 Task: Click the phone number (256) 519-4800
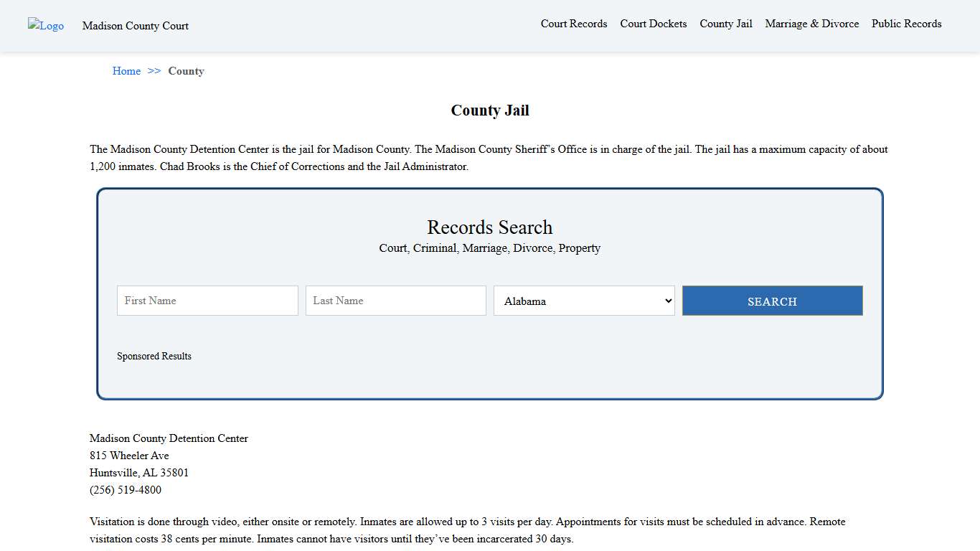pyautogui.click(x=126, y=490)
